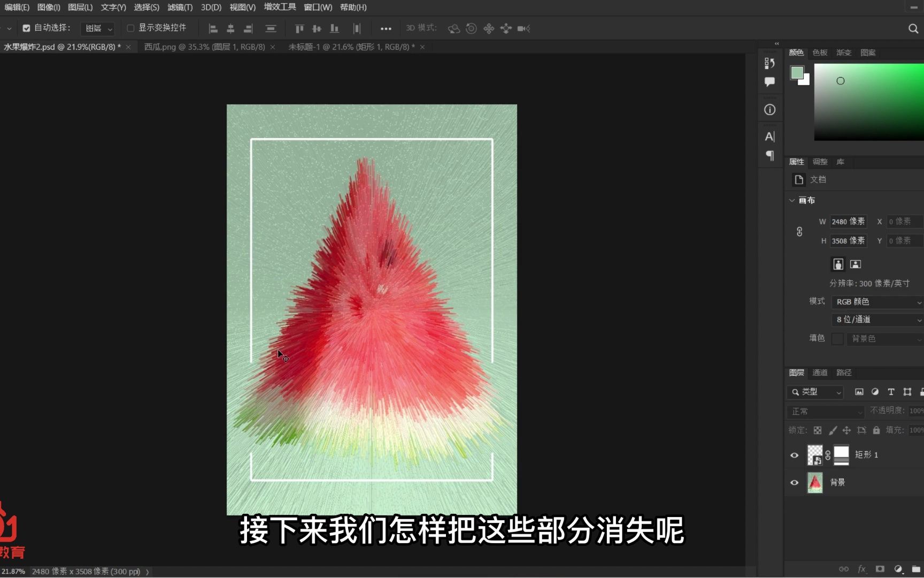Create a new group in the Layers panel
Screen dimensions: 924x578
[915, 569]
